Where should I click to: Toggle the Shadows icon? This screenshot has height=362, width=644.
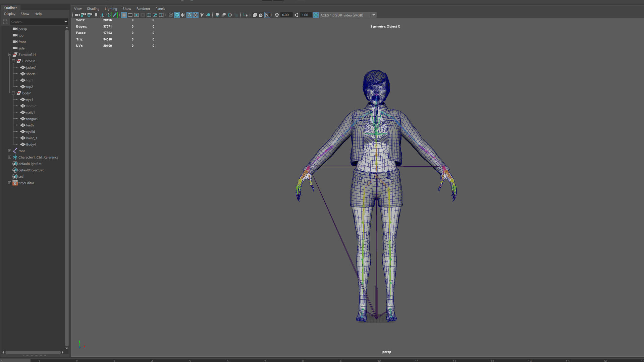coord(208,15)
